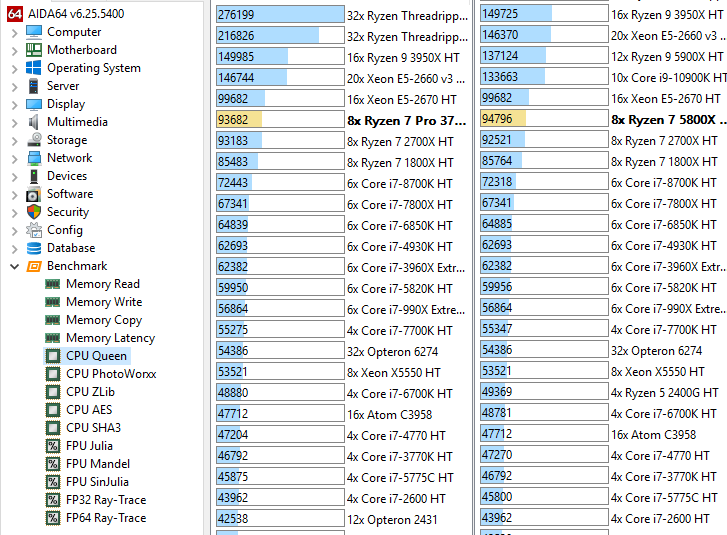727x535 pixels.
Task: Click the CPU AES chip icon
Action: (x=53, y=410)
